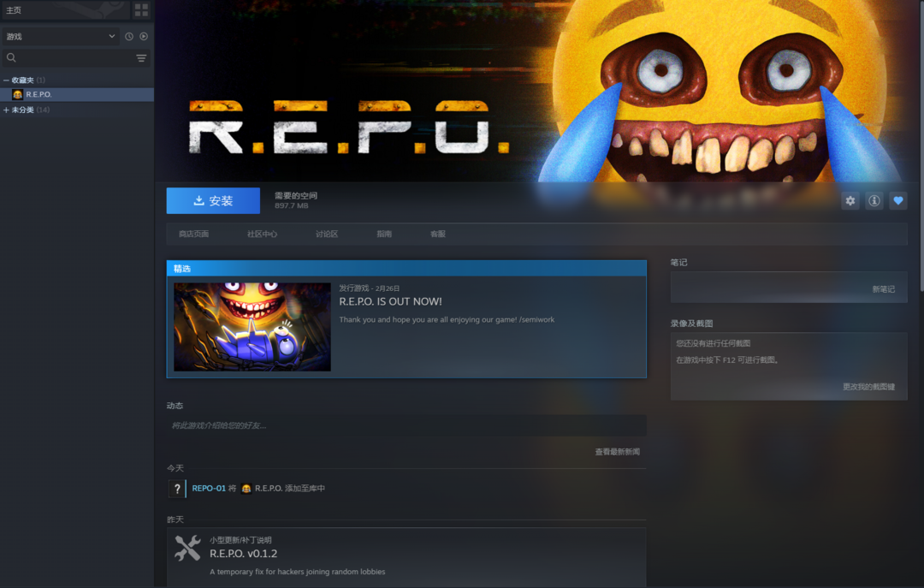Open game settings gear icon

850,201
